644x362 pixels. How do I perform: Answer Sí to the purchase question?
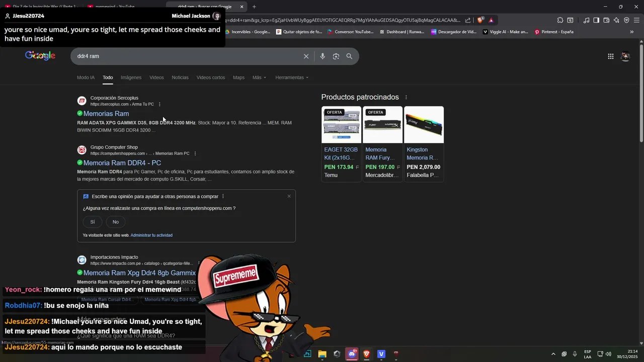(93, 222)
